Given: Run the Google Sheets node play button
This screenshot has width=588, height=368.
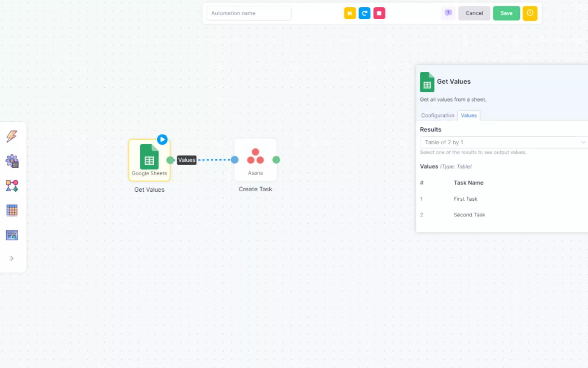Looking at the screenshot, I should pyautogui.click(x=162, y=139).
